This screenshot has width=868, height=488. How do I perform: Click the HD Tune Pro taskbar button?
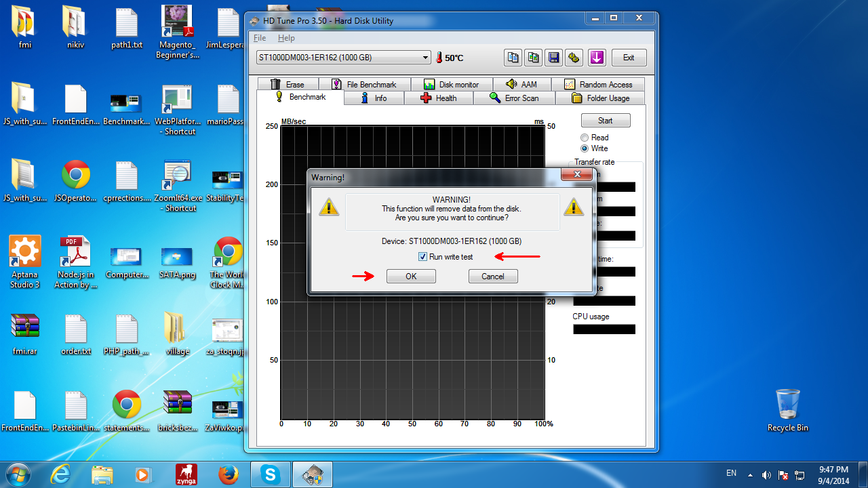click(x=313, y=474)
